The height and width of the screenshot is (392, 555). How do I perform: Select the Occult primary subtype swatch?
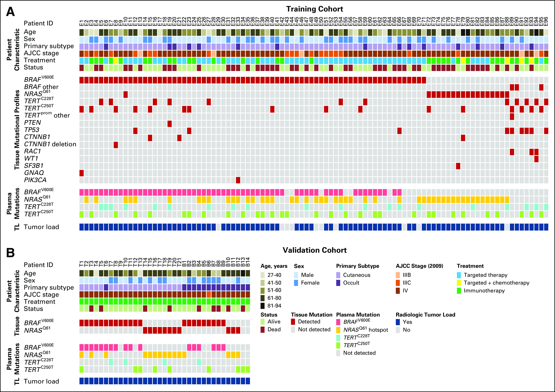click(x=338, y=283)
